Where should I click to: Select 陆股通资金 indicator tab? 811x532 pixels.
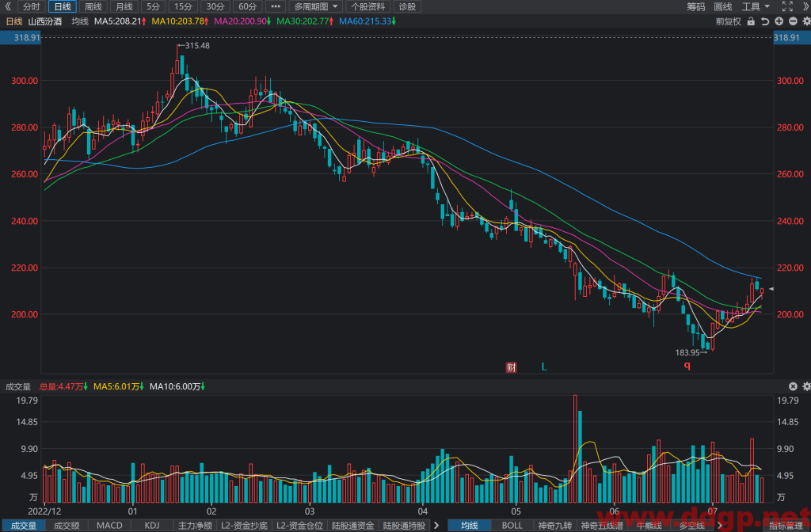coord(353,526)
